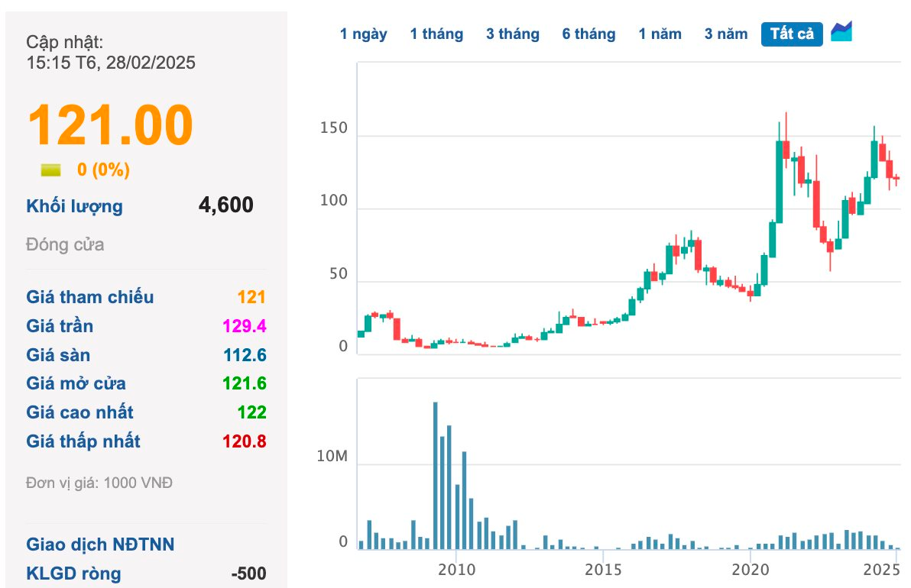
Task: Click the ceiling price value 129.4
Action: (x=245, y=327)
